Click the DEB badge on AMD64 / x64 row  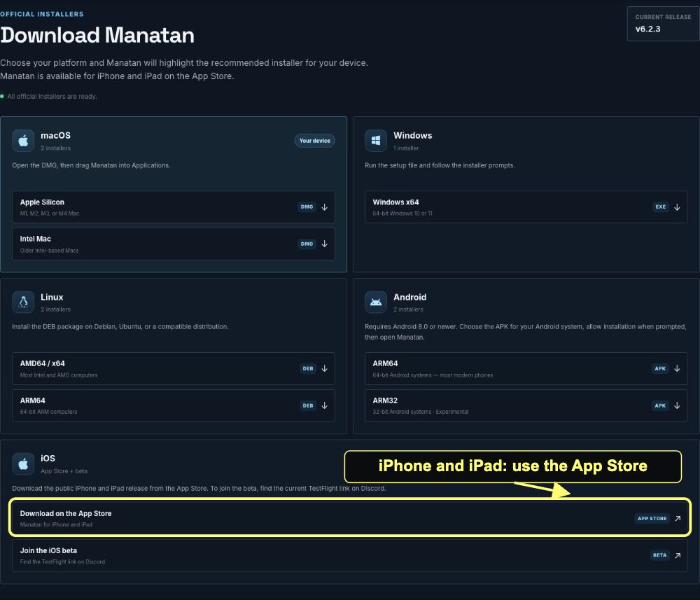[x=308, y=368]
